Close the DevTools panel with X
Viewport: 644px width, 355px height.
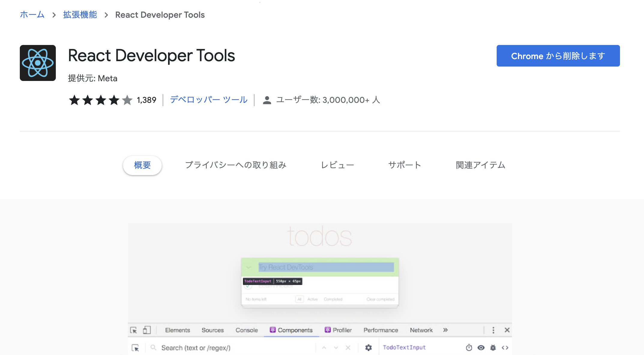pos(507,330)
